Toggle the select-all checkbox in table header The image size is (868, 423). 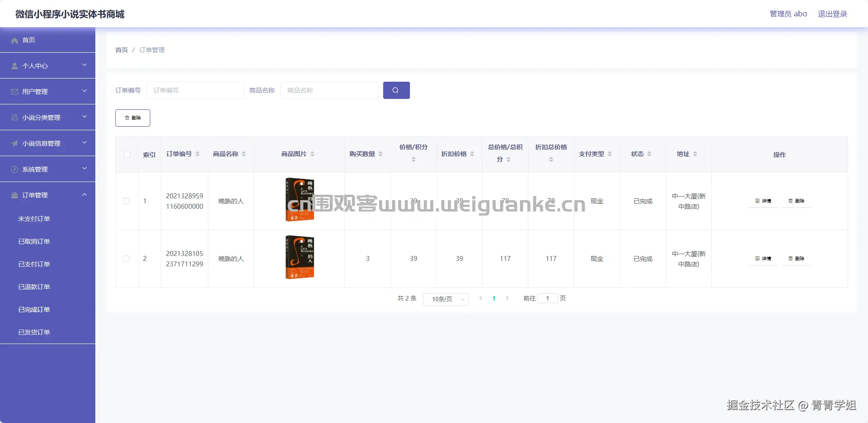pyautogui.click(x=127, y=155)
